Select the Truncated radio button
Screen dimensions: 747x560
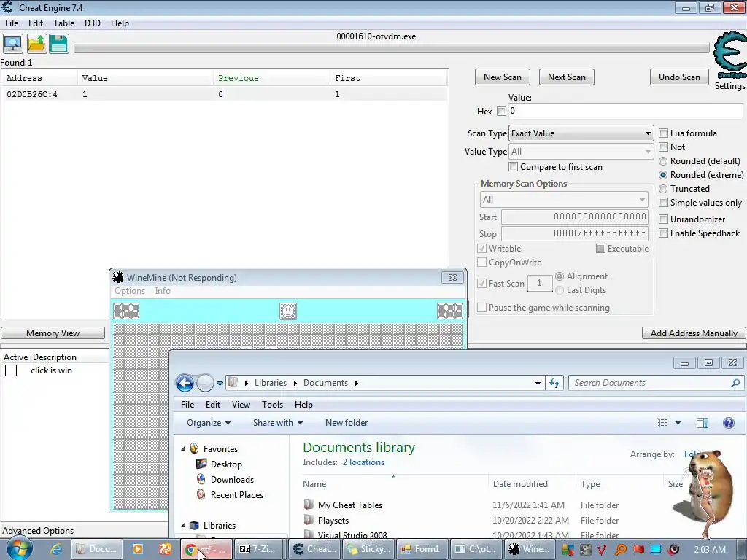coord(663,189)
